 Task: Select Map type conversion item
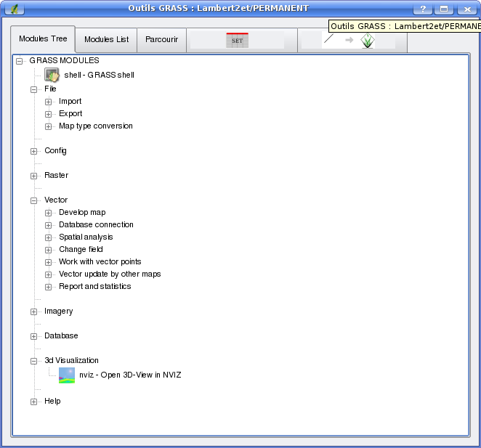tap(95, 126)
